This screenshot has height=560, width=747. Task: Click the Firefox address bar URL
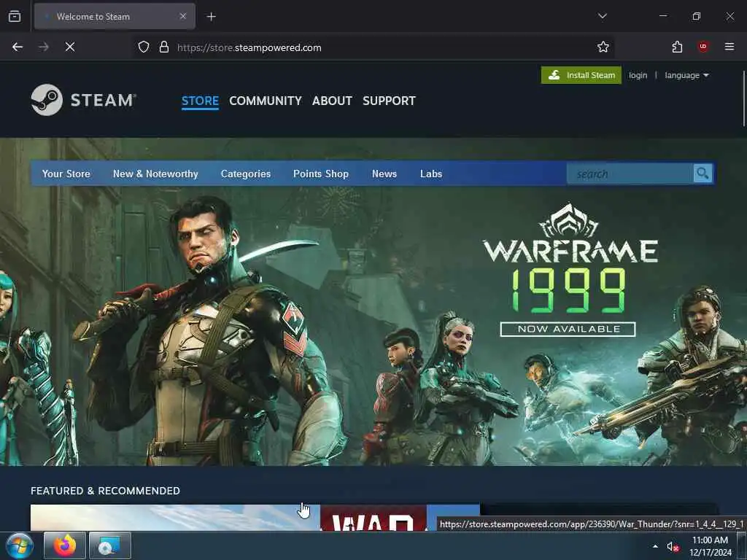click(x=249, y=47)
